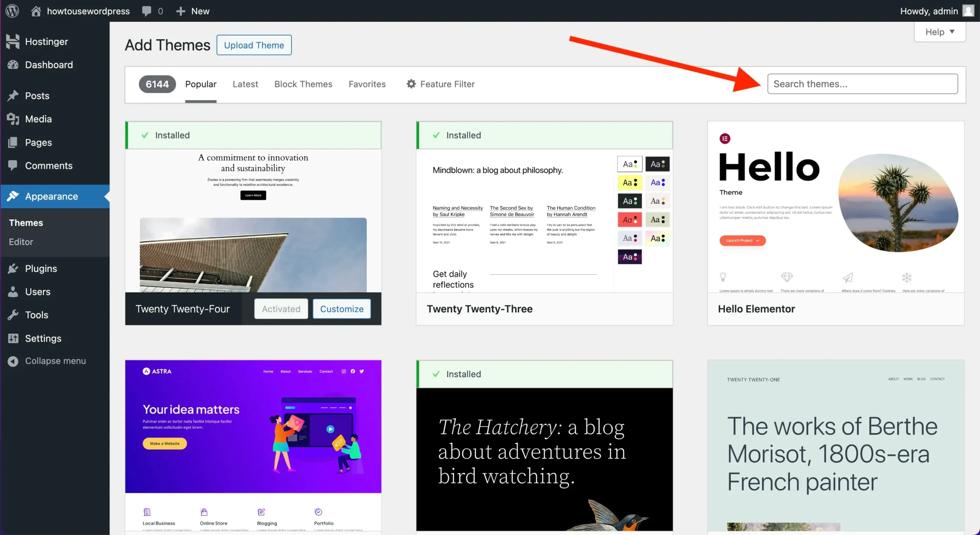Click the Elementor icon on Hello theme

click(725, 138)
